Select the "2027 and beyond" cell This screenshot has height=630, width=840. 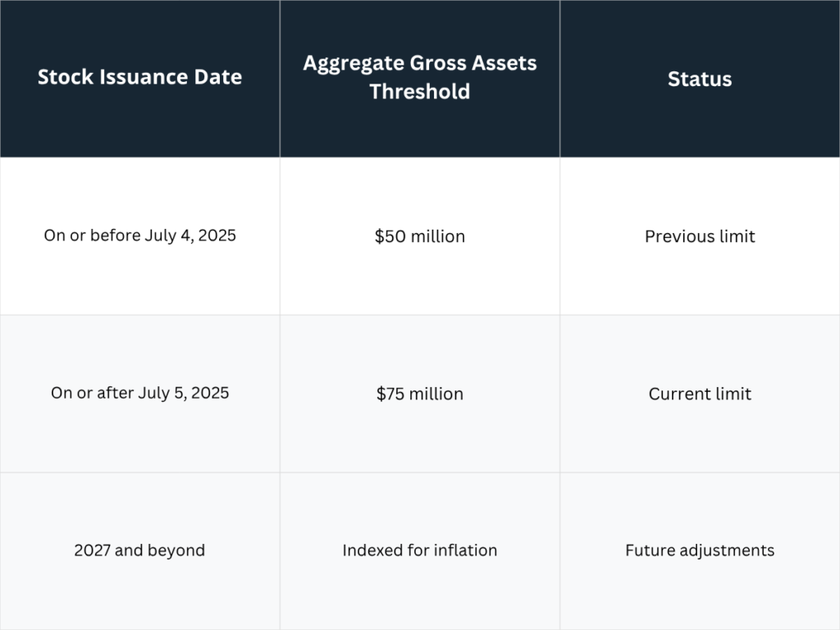139,550
